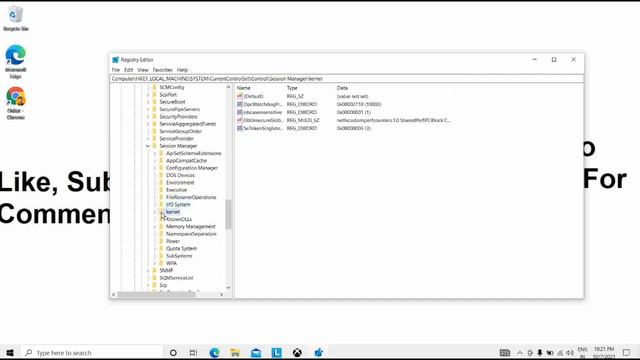
Task: Select the NamespaceSeparation subkey
Action: coord(191,234)
